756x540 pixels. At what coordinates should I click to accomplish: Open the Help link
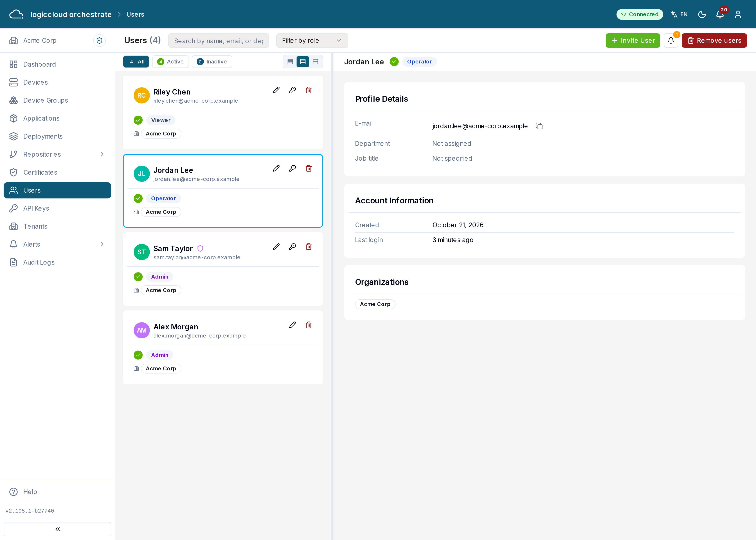click(x=58, y=492)
